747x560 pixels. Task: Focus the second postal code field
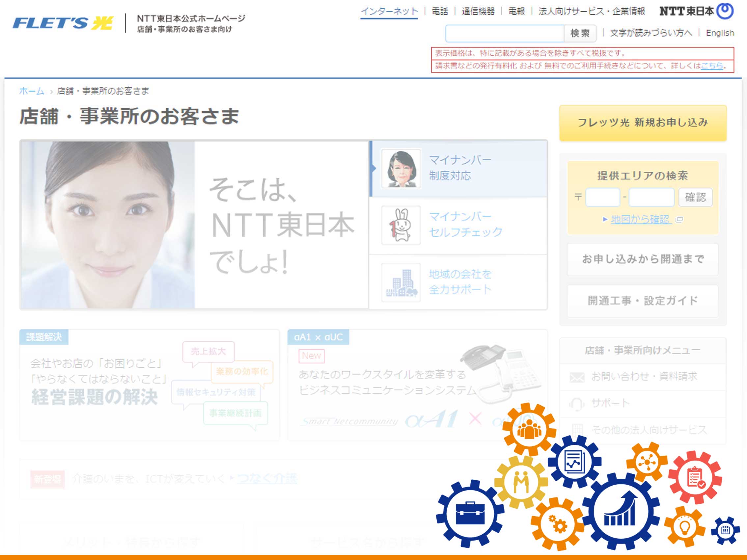click(651, 197)
